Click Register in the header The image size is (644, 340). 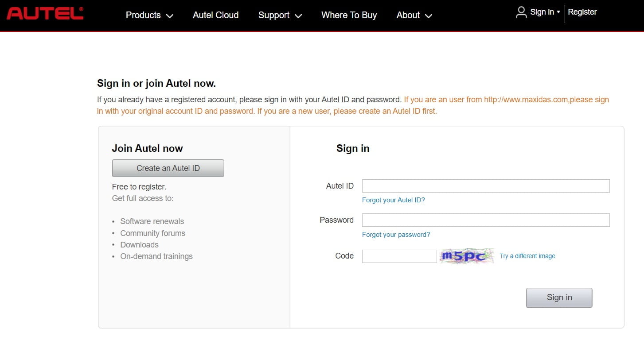pos(582,12)
